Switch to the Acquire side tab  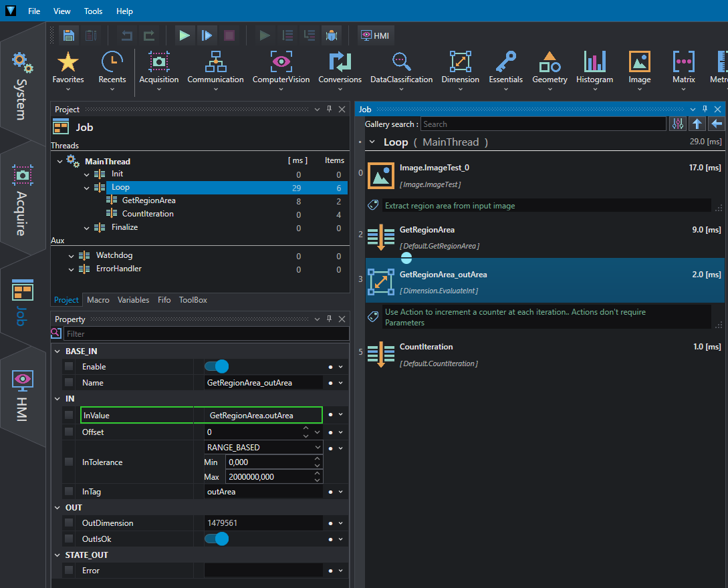pyautogui.click(x=22, y=200)
